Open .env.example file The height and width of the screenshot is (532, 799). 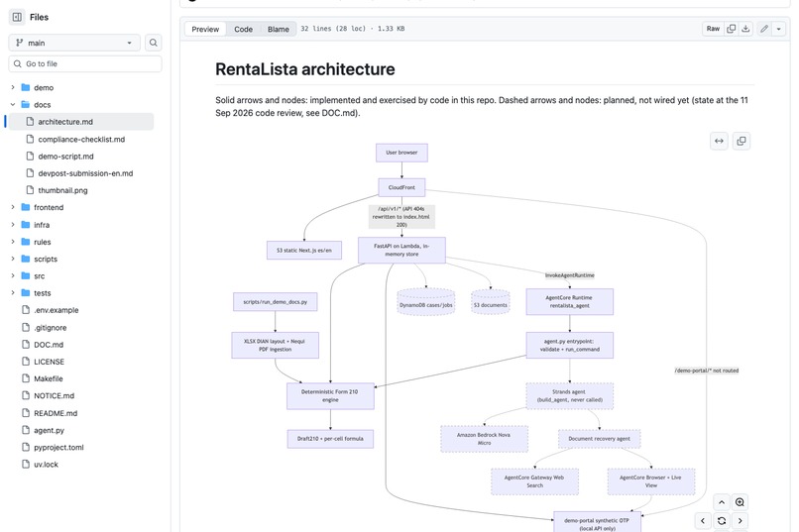click(57, 310)
